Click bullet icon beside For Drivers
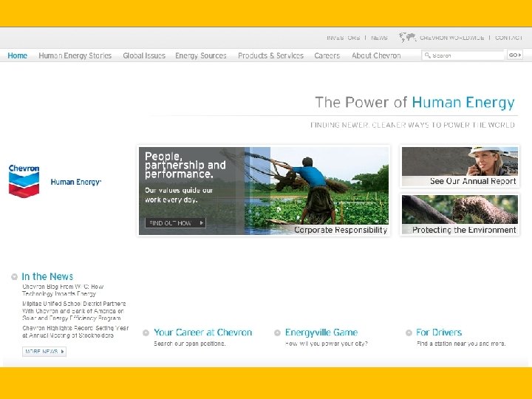This screenshot has width=532, height=399. click(x=409, y=332)
